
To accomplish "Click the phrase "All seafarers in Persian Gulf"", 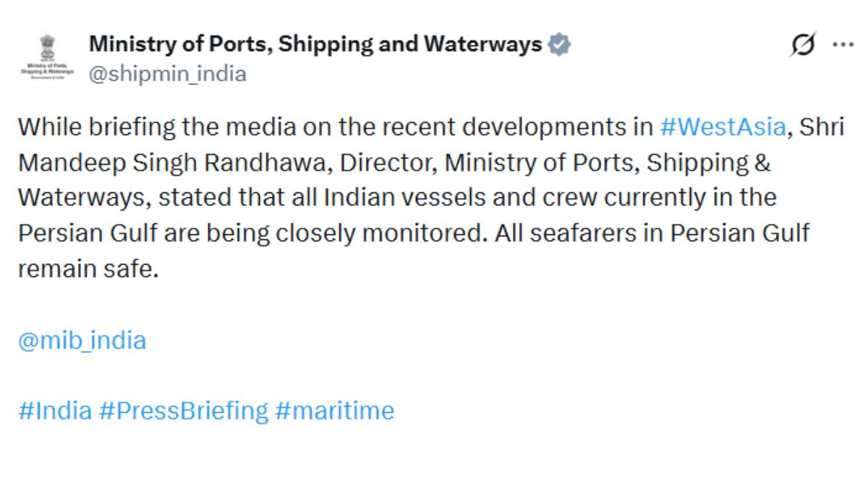I will tap(652, 233).
